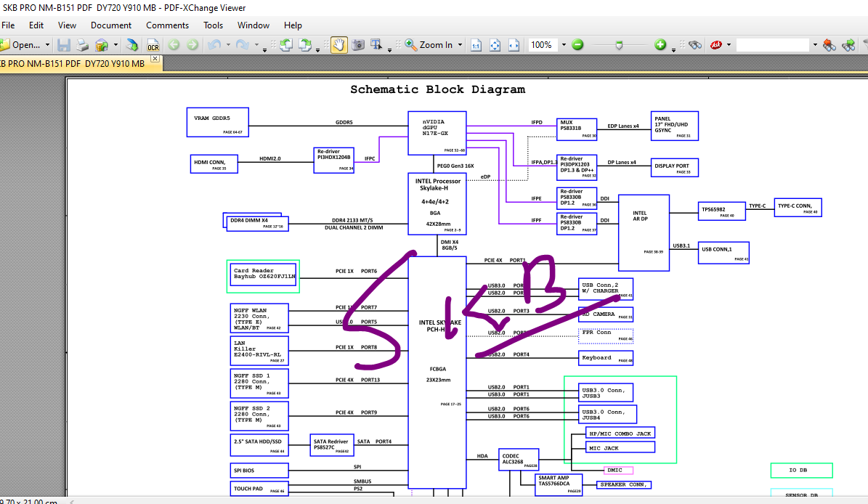
Task: Click the scan to PDF icon
Action: [131, 45]
